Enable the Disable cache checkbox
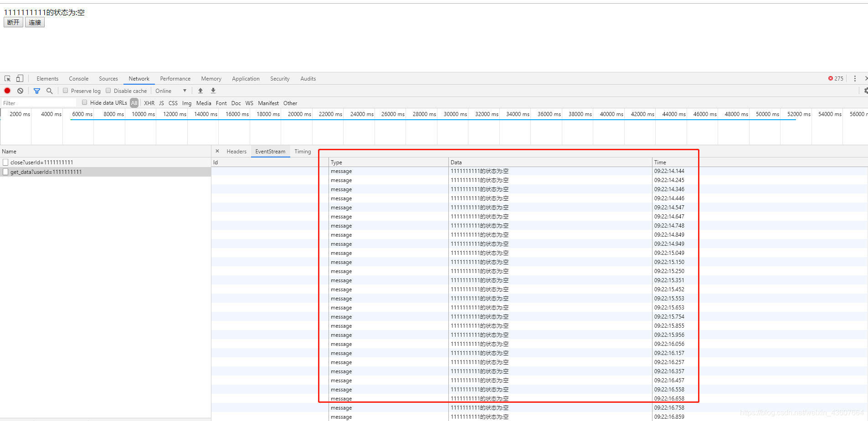868x421 pixels. click(108, 91)
